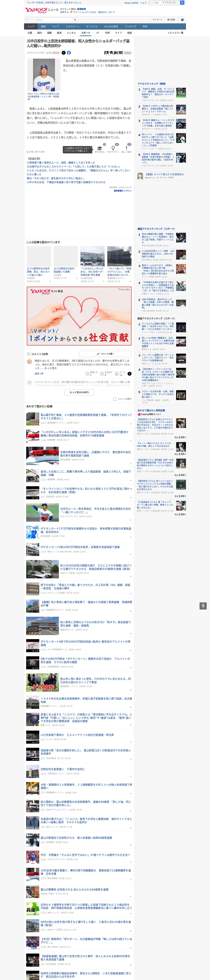
Task: Tick the コメント非表示 checkbox
Action: (x=115, y=399)
